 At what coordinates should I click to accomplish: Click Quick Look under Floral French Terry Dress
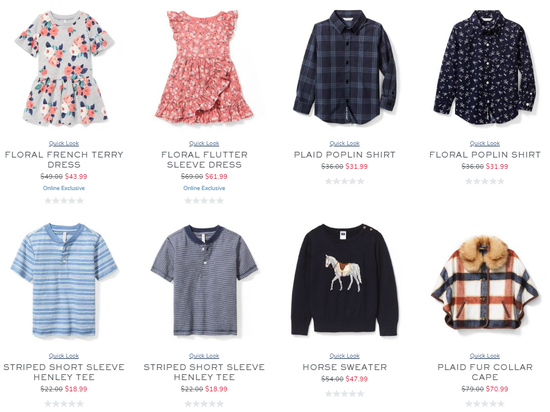click(x=64, y=143)
